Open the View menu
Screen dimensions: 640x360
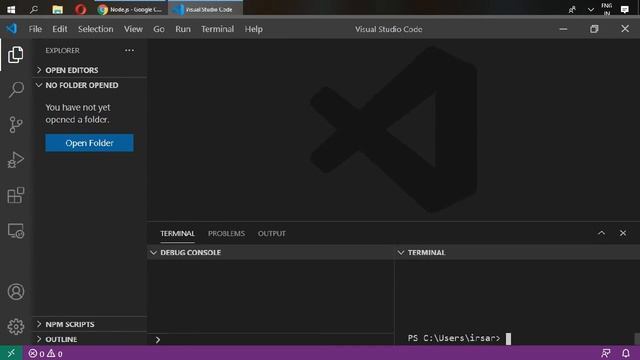point(133,29)
